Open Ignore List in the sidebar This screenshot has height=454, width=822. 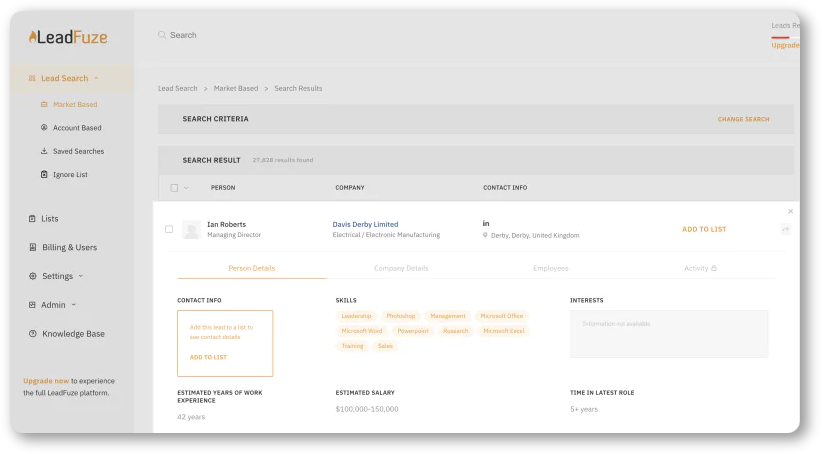pos(70,175)
